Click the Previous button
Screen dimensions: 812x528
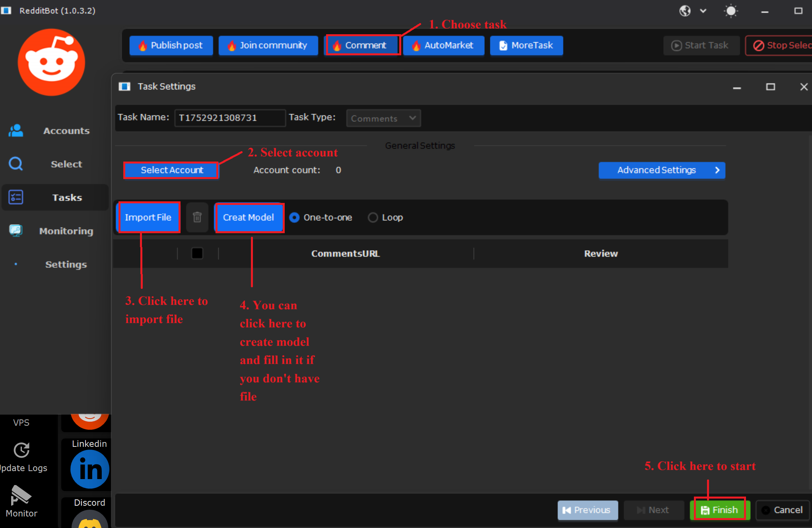pos(588,510)
